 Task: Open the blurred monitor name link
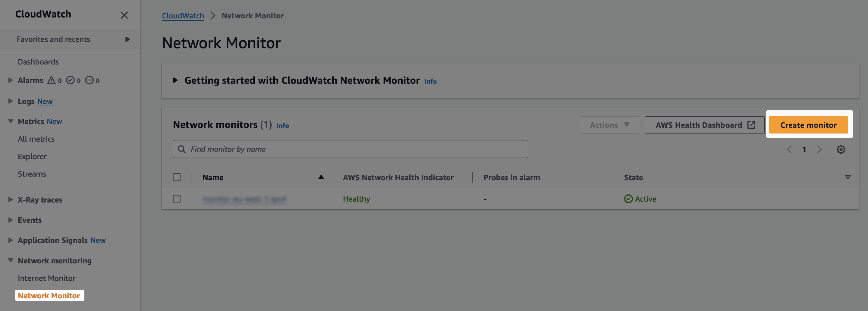244,199
